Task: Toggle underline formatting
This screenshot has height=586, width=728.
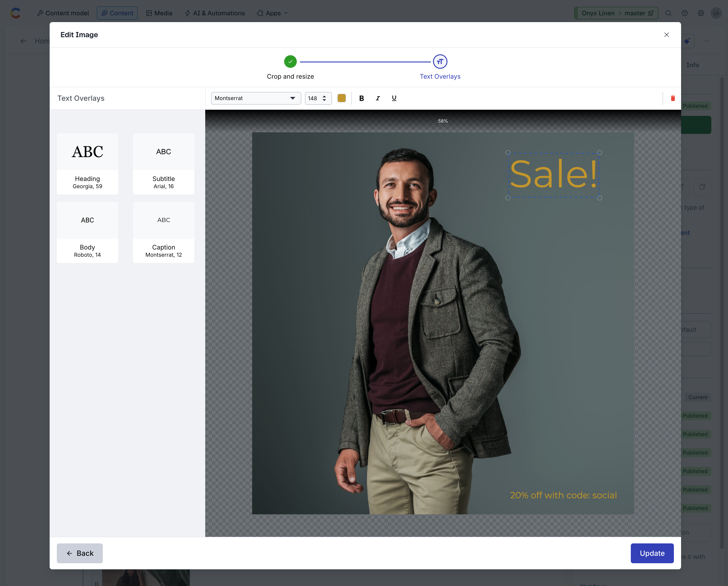Action: coord(394,98)
